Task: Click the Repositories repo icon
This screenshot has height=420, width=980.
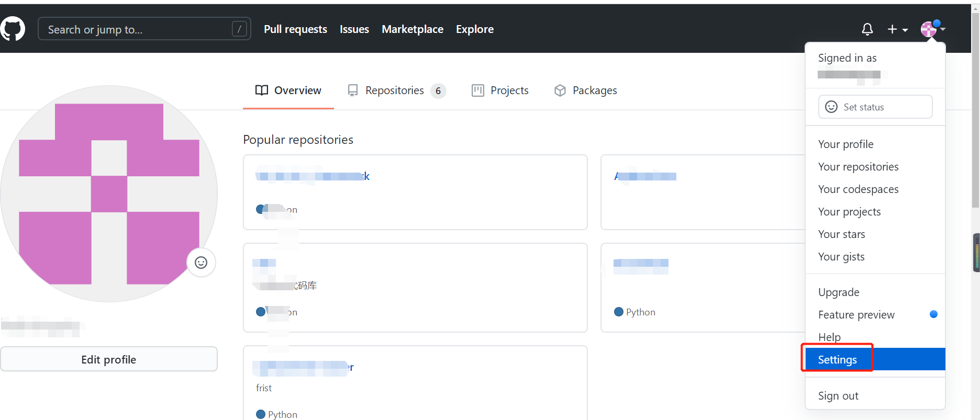Action: click(353, 90)
